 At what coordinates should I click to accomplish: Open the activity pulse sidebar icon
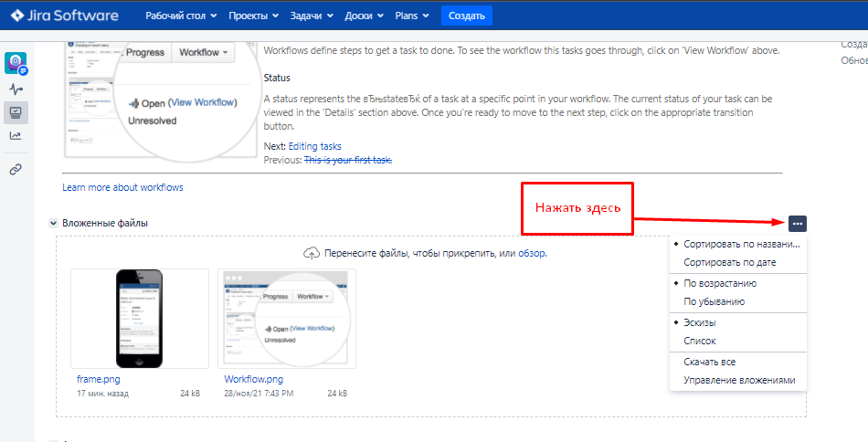tap(16, 89)
